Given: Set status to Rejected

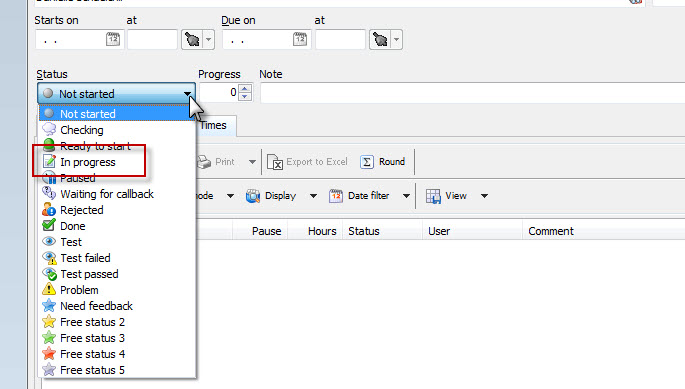Looking at the screenshot, I should point(117,210).
